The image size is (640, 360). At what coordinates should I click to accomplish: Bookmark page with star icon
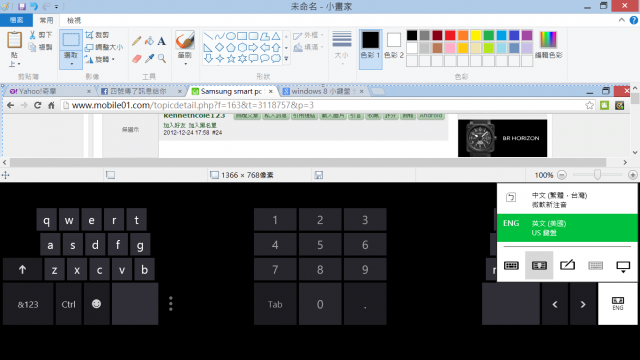coord(589,105)
